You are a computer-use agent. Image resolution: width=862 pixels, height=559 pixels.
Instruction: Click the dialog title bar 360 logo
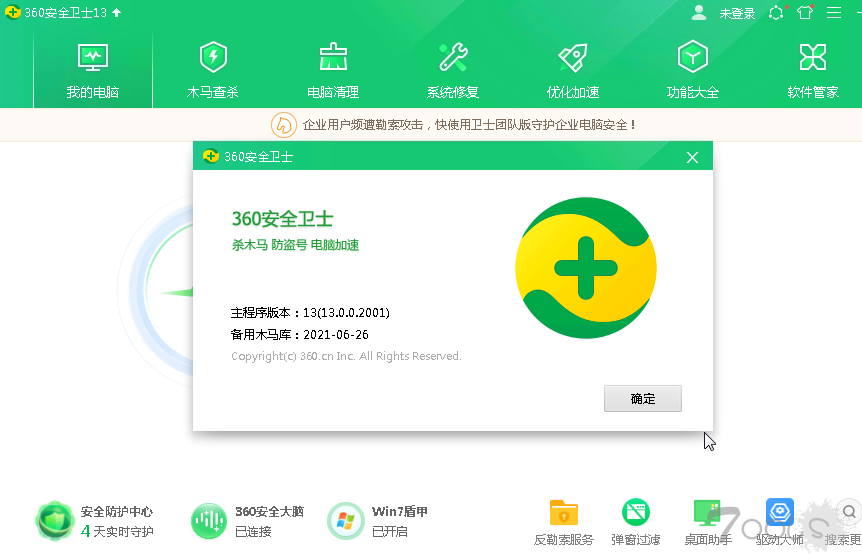pos(211,157)
